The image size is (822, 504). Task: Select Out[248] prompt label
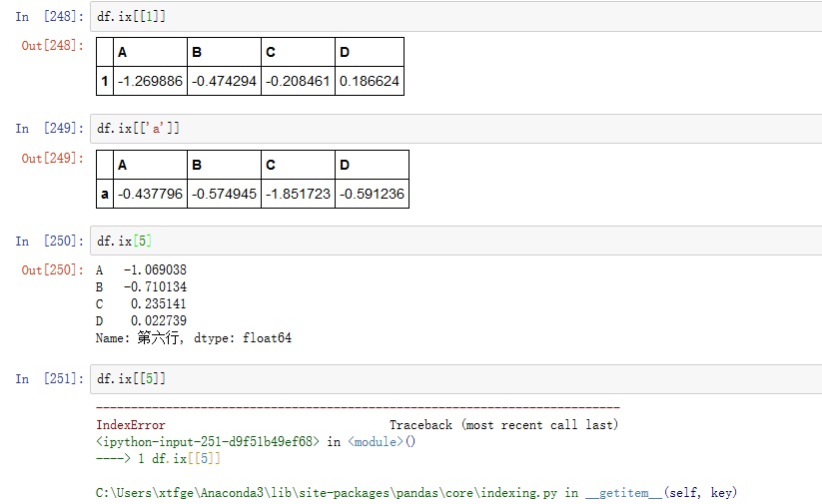(52, 46)
